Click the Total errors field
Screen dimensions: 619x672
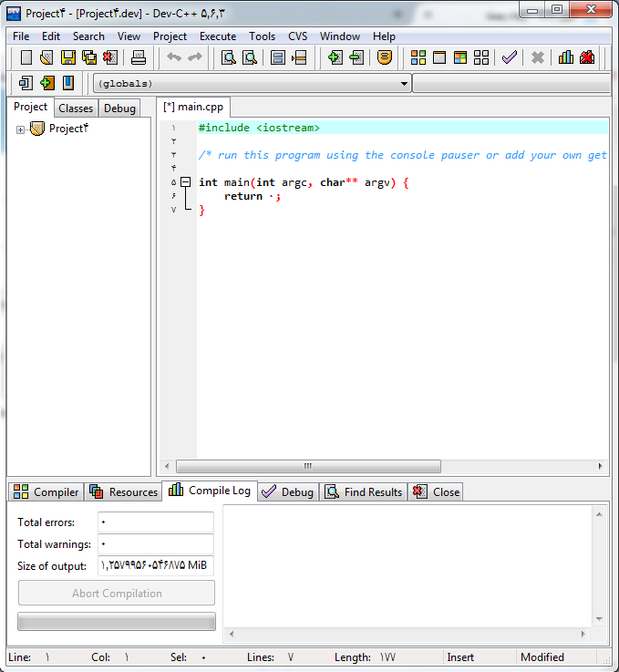coord(156,522)
